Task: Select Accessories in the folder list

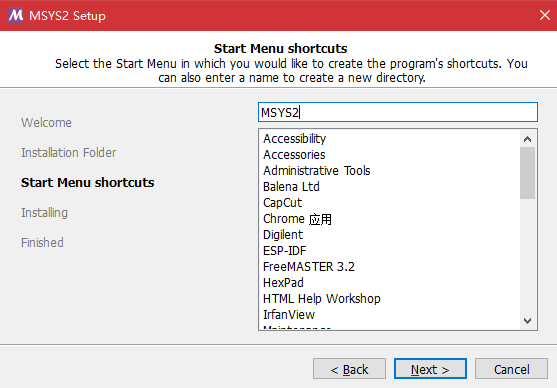Action: point(294,155)
